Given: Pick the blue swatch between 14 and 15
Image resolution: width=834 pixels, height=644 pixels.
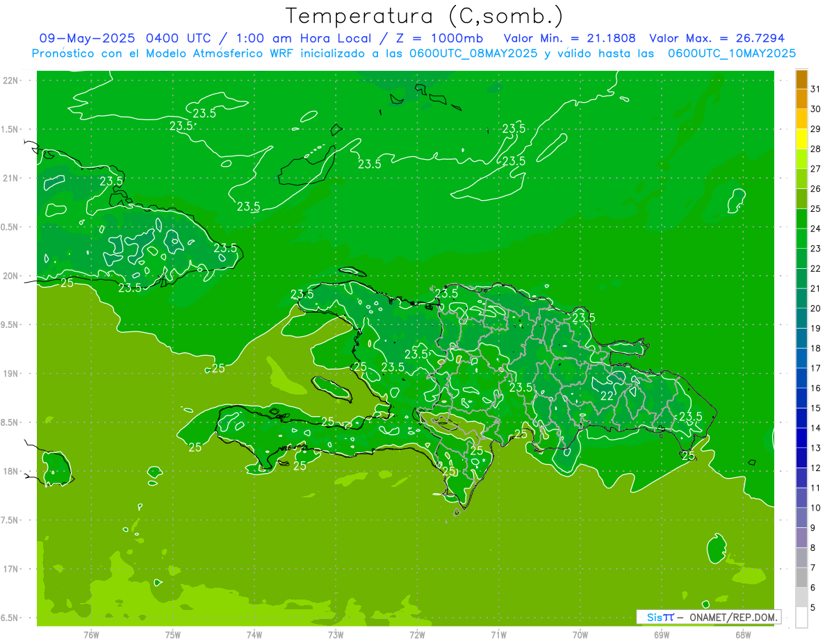Looking at the screenshot, I should (801, 418).
